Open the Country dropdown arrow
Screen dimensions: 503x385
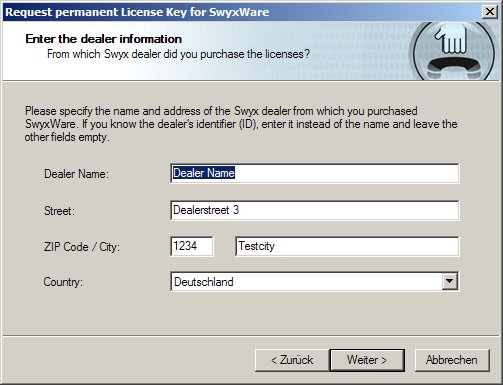point(450,281)
